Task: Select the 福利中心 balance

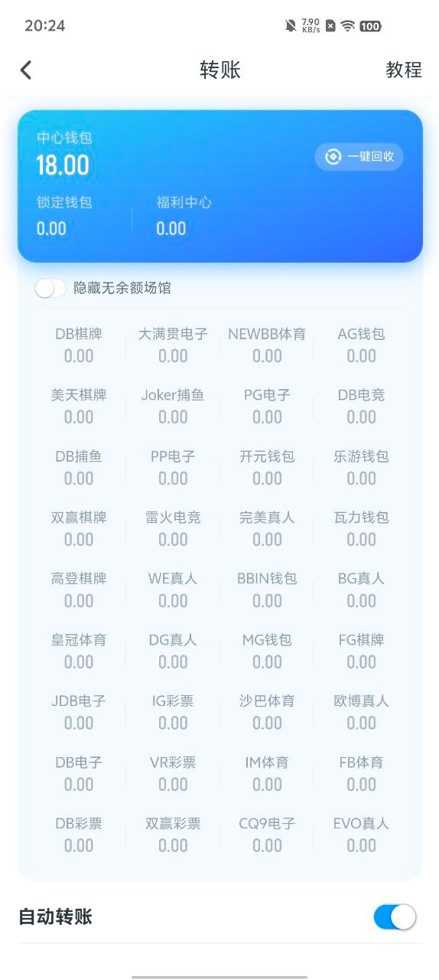Action: pos(171,228)
